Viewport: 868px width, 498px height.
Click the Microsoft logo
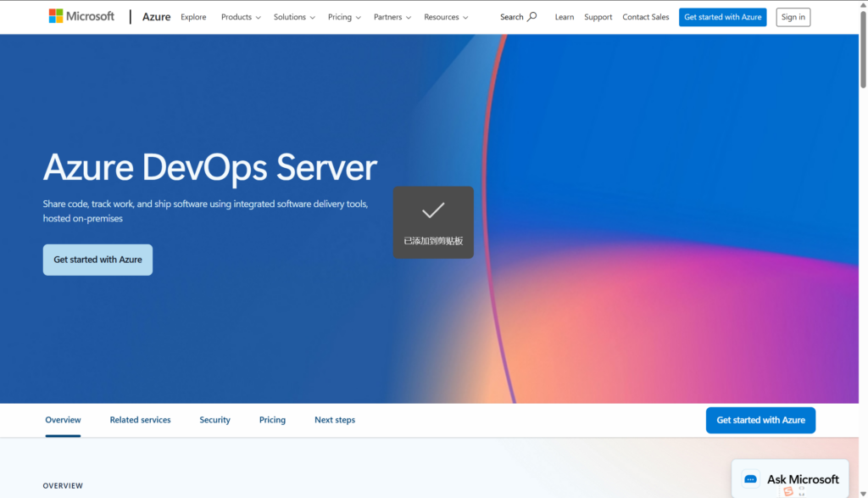pyautogui.click(x=81, y=16)
